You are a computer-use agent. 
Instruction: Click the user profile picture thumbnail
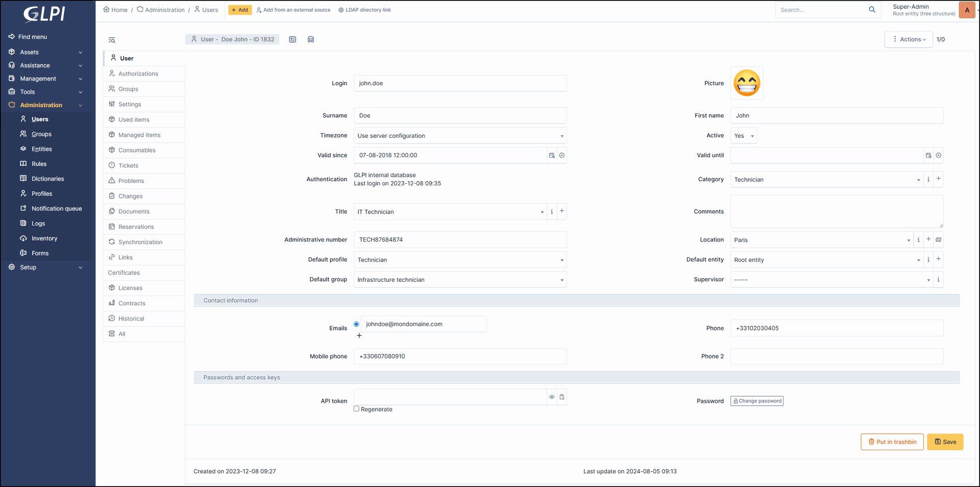click(x=746, y=83)
